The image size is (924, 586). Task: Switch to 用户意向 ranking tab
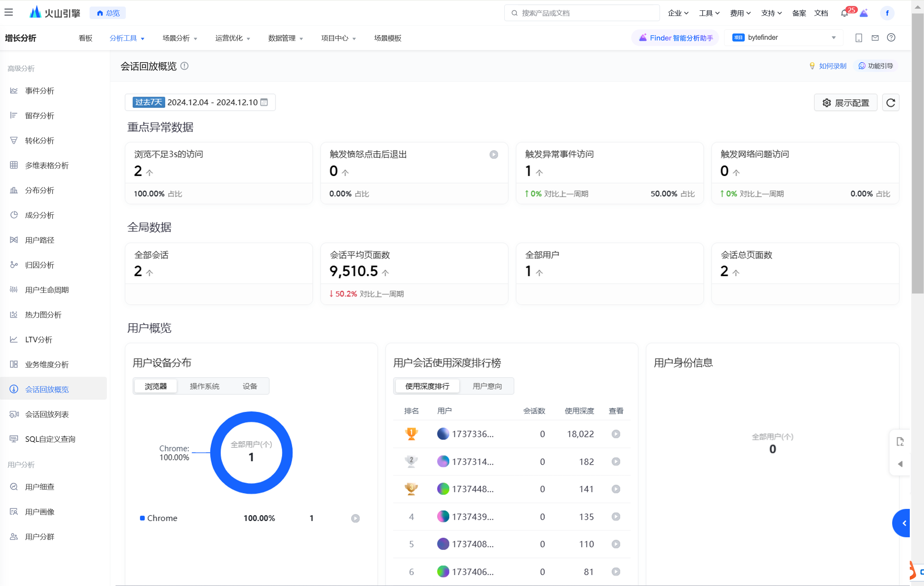click(487, 386)
